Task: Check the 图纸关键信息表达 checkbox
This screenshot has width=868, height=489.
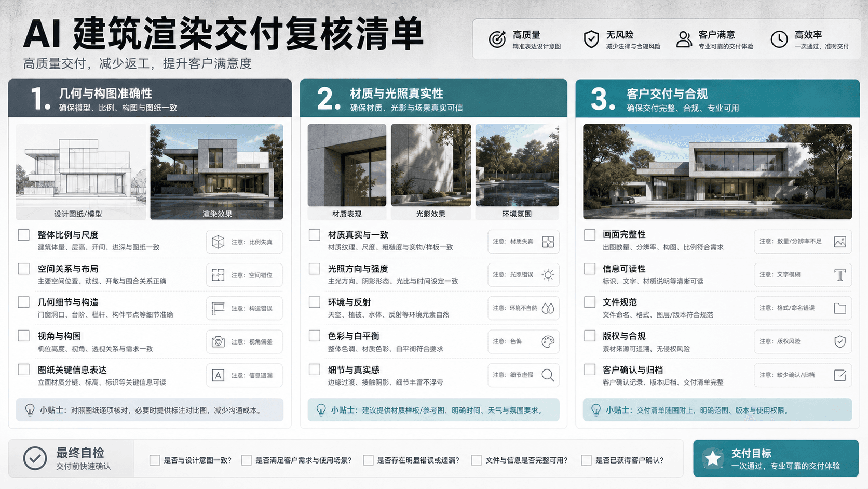Action: pos(24,369)
